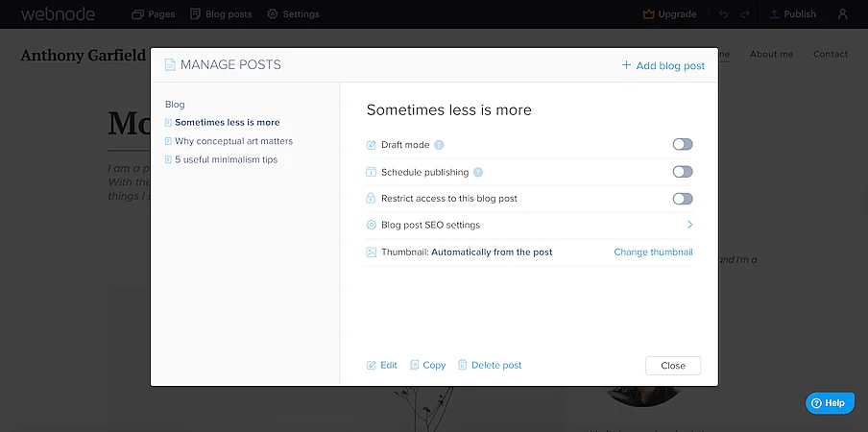The image size is (868, 432).
Task: Click the Webnode logo
Action: (58, 13)
